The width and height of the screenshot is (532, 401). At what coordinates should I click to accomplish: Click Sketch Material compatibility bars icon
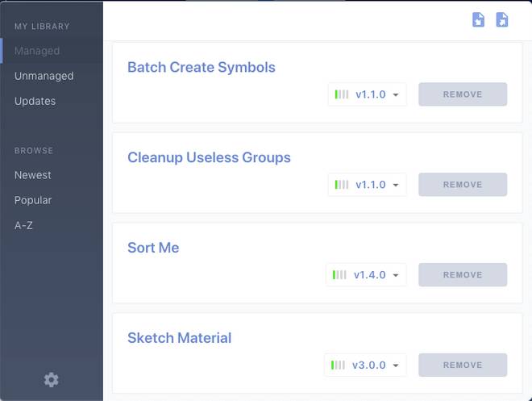(339, 365)
